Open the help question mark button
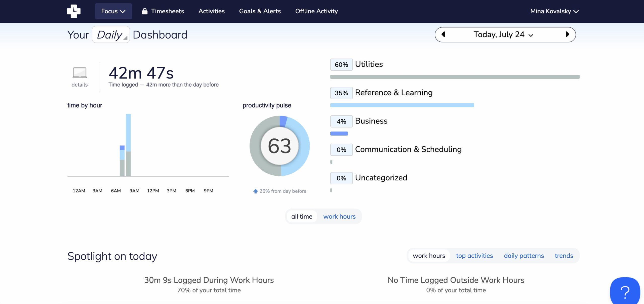 pos(625,291)
